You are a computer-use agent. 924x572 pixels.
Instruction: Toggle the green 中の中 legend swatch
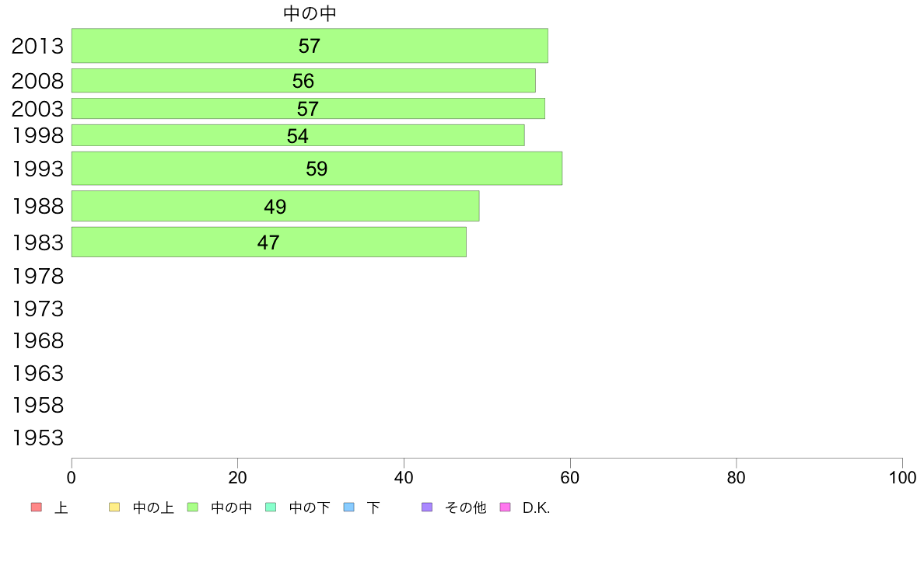click(x=193, y=507)
